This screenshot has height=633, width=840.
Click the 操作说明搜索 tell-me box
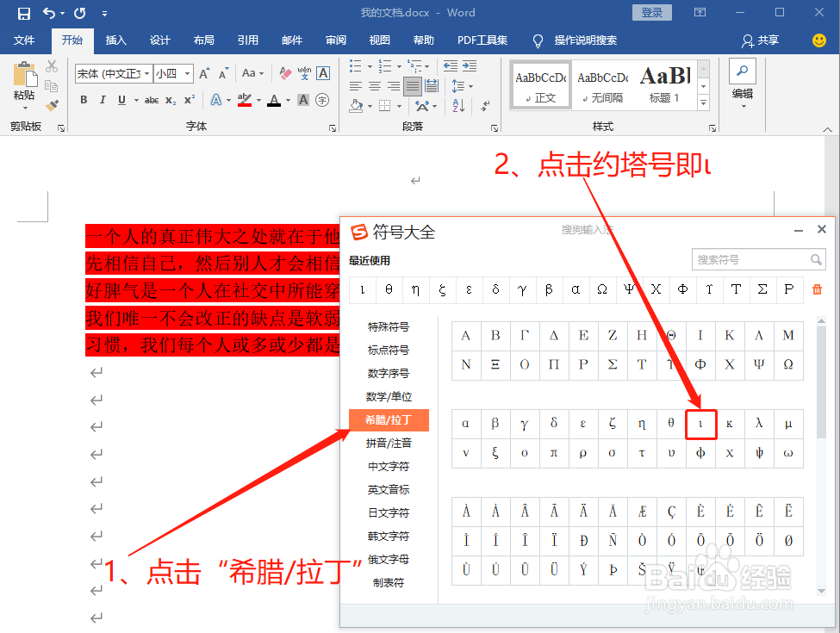(586, 40)
